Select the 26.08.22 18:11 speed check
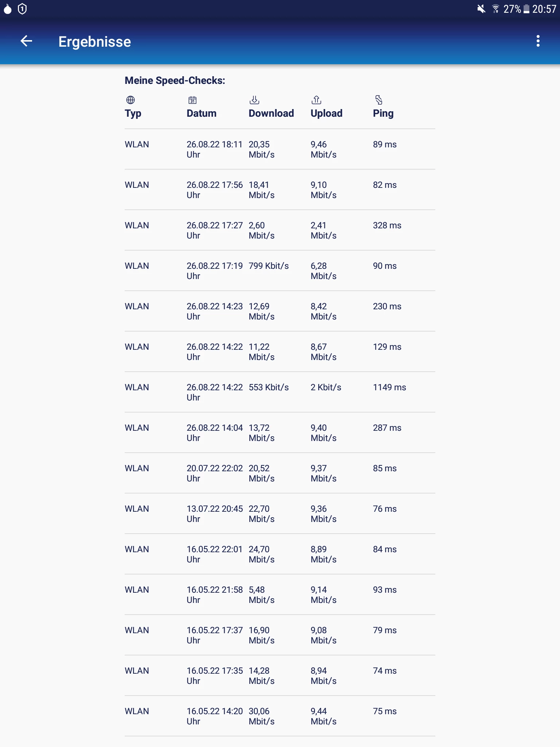This screenshot has width=560, height=747. (x=280, y=149)
